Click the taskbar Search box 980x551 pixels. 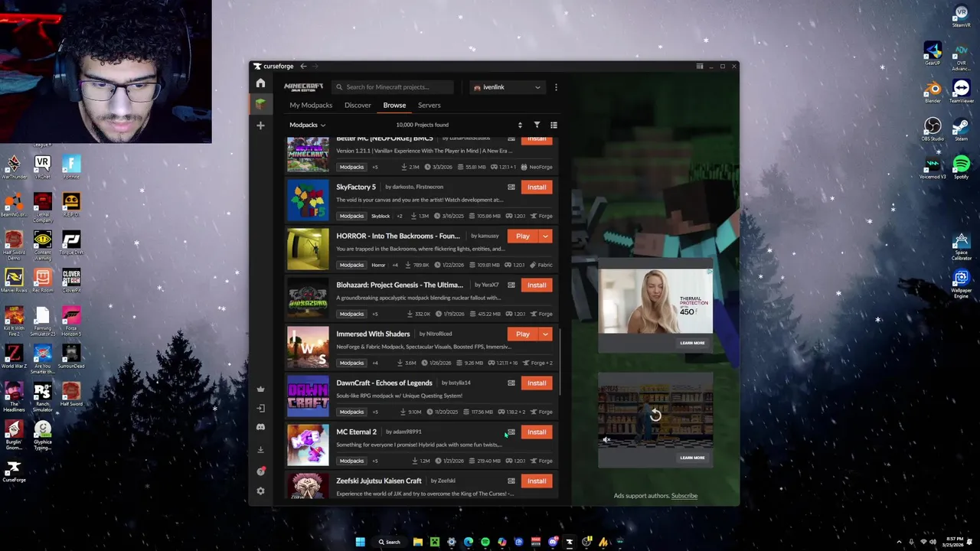point(389,542)
